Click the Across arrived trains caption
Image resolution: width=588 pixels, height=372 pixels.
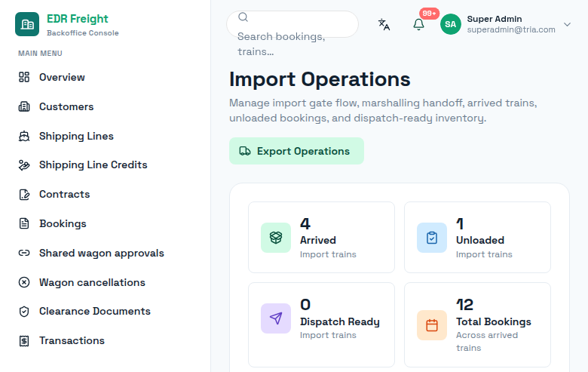tap(487, 342)
